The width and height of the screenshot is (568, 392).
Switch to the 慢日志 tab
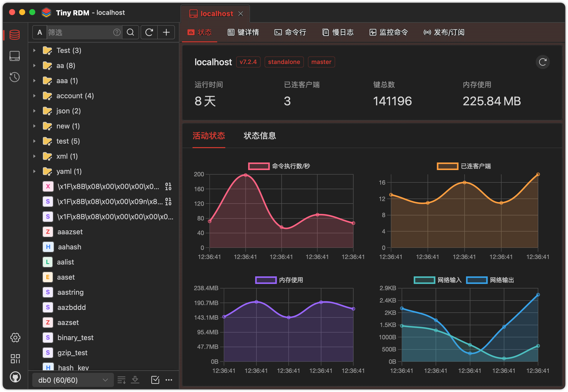click(338, 32)
